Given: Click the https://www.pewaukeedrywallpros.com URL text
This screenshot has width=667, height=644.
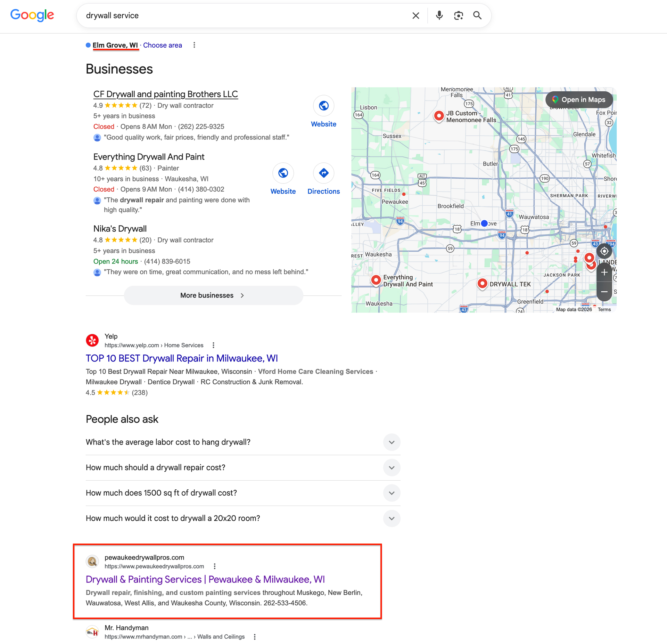Looking at the screenshot, I should click(x=154, y=566).
